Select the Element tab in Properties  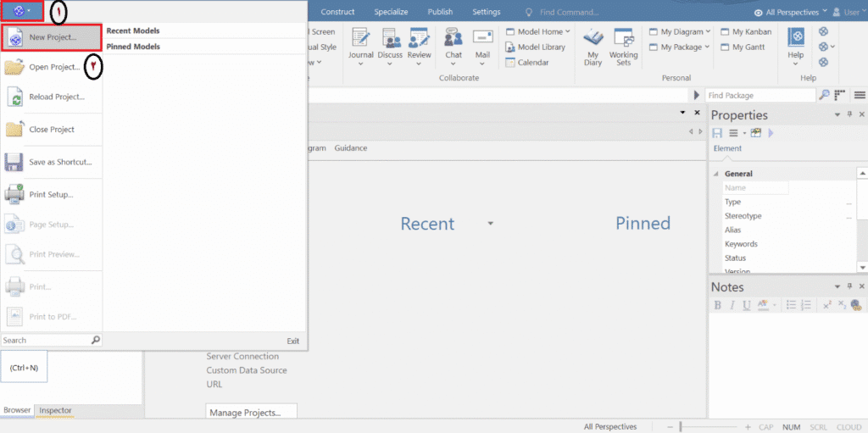click(x=727, y=148)
